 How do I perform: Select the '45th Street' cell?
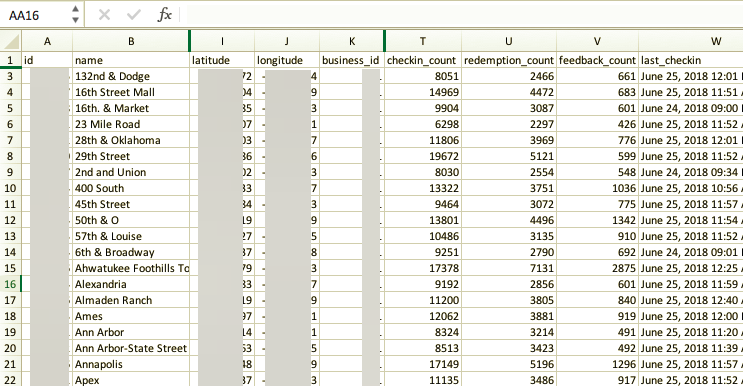coord(131,204)
